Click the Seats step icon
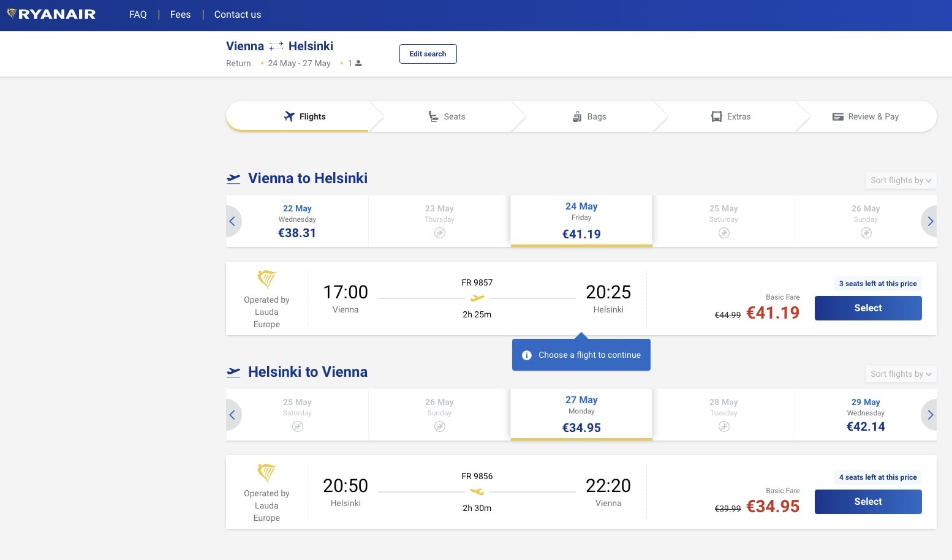Viewport: 952px width, 560px height. [433, 116]
